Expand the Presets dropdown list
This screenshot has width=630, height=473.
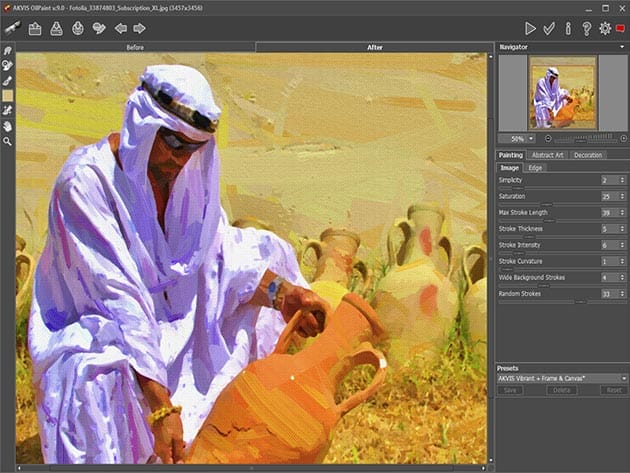[x=622, y=379]
